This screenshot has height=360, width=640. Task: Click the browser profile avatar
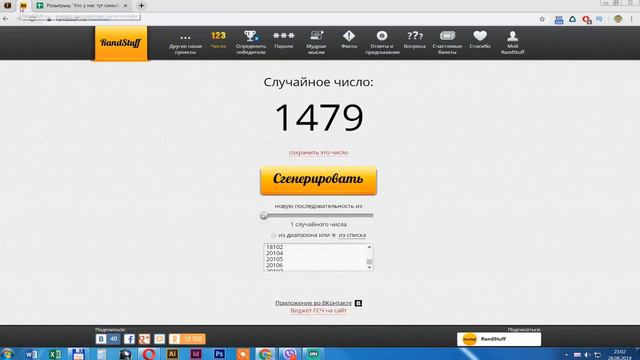point(618,19)
